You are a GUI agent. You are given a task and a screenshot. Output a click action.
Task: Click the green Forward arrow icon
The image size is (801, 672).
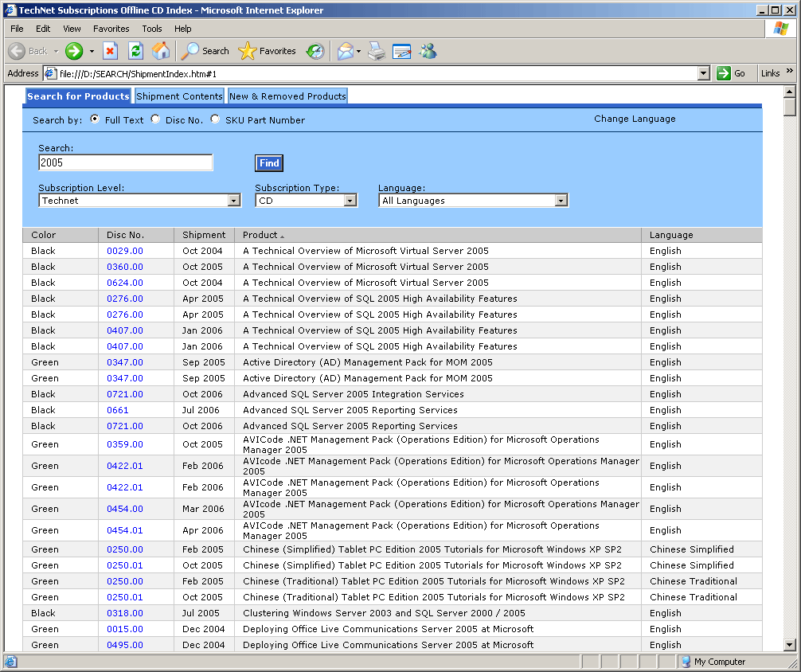tap(74, 51)
